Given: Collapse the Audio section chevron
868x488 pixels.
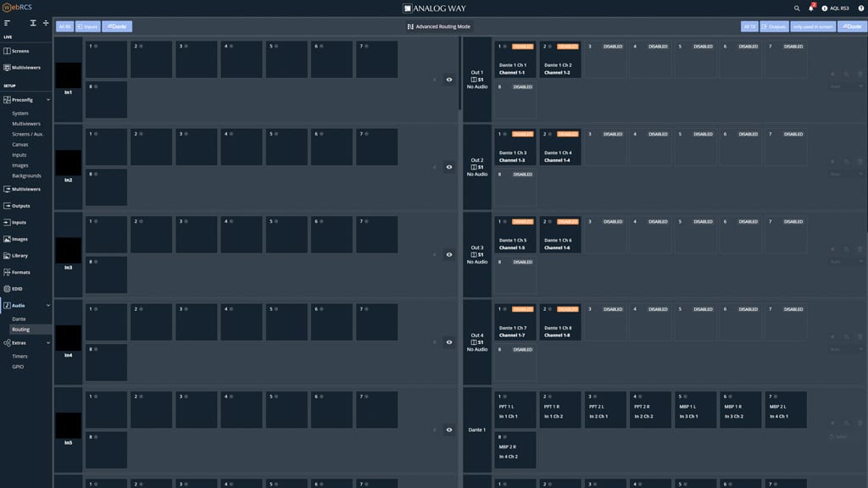Looking at the screenshot, I should 48,305.
